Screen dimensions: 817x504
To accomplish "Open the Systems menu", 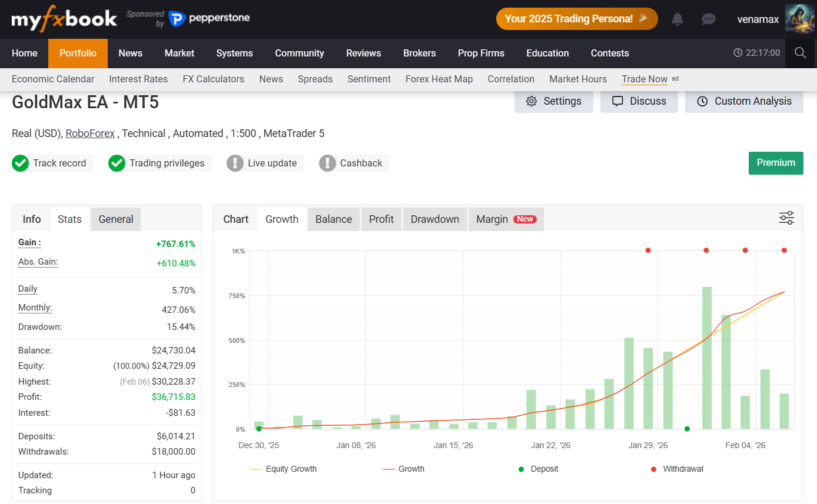I will pyautogui.click(x=234, y=53).
